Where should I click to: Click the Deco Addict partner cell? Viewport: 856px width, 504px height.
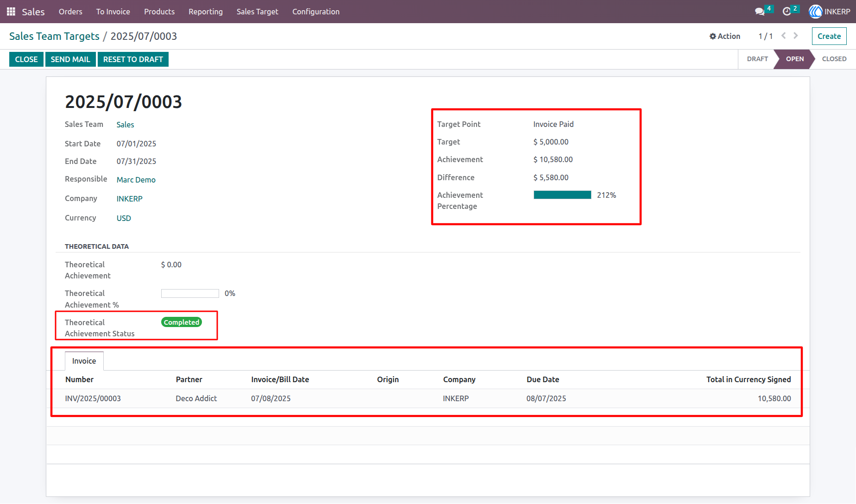click(x=196, y=398)
